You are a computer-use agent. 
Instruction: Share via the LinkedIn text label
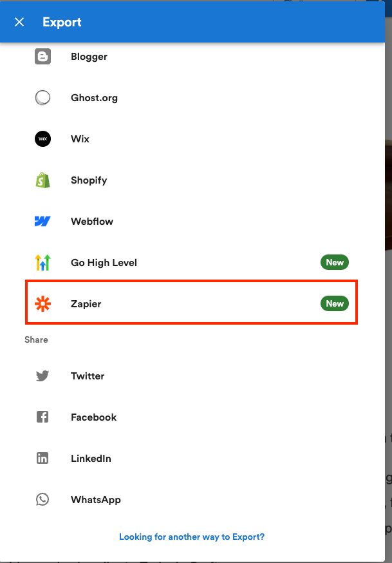coord(91,459)
